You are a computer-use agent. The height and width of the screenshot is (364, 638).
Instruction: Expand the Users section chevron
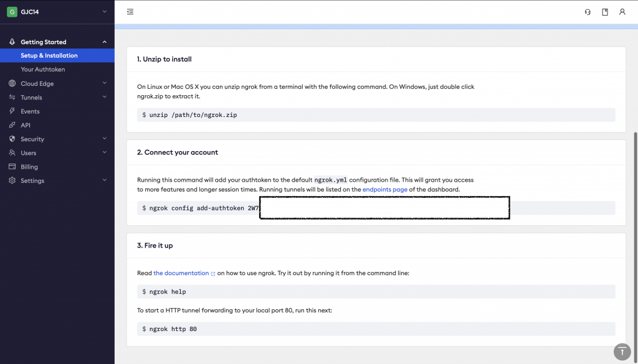[x=105, y=152]
